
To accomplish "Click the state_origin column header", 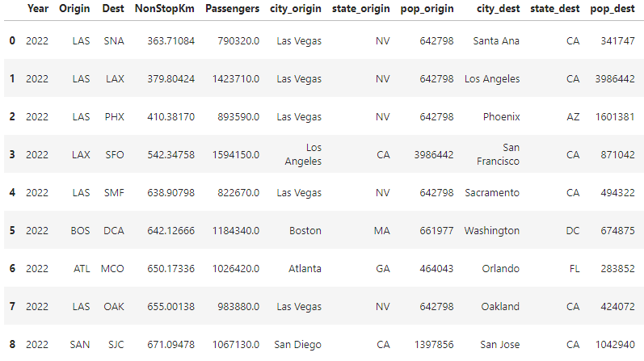I will click(361, 9).
